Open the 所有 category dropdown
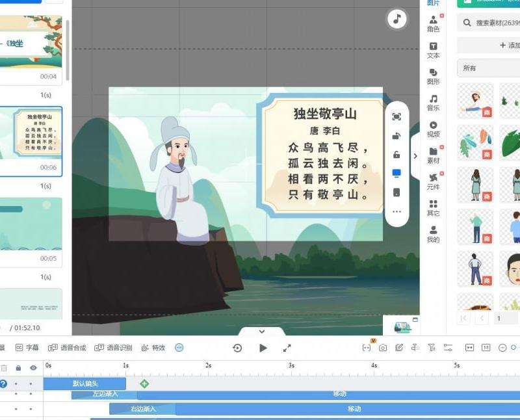This screenshot has width=520, height=420. pyautogui.click(x=487, y=68)
